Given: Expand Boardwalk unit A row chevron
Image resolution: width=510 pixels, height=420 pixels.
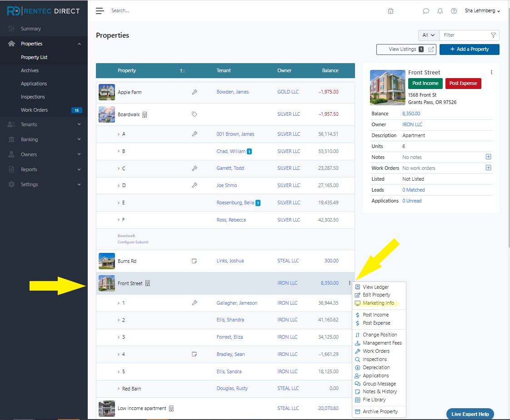Looking at the screenshot, I should tap(119, 134).
